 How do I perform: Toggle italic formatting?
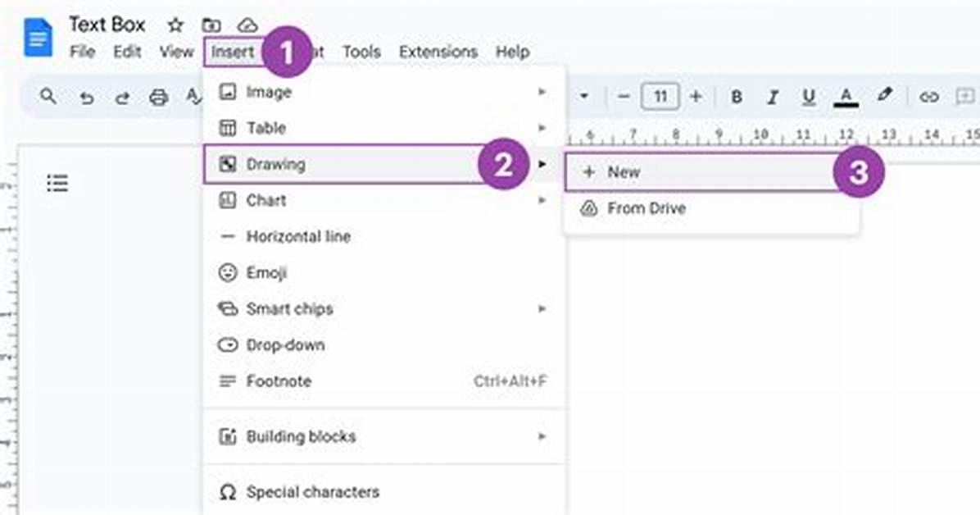pos(773,97)
